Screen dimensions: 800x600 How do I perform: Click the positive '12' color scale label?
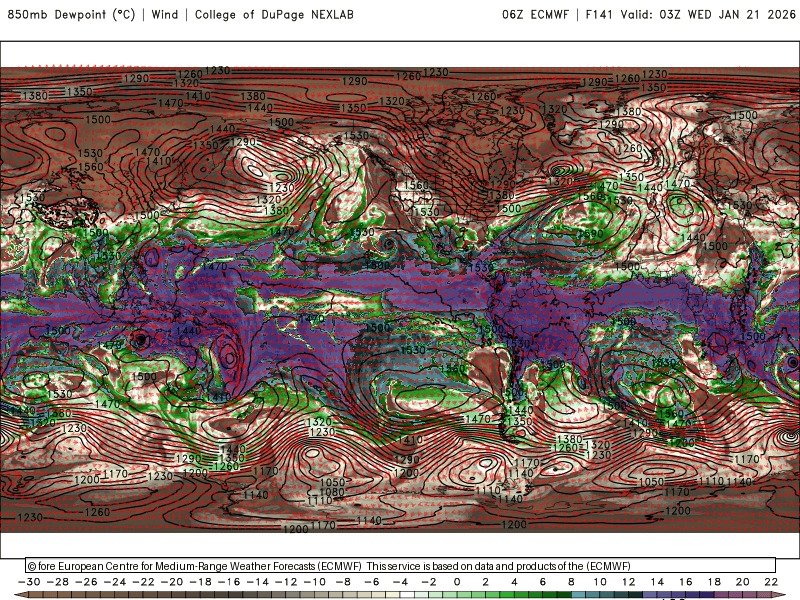pyautogui.click(x=629, y=582)
